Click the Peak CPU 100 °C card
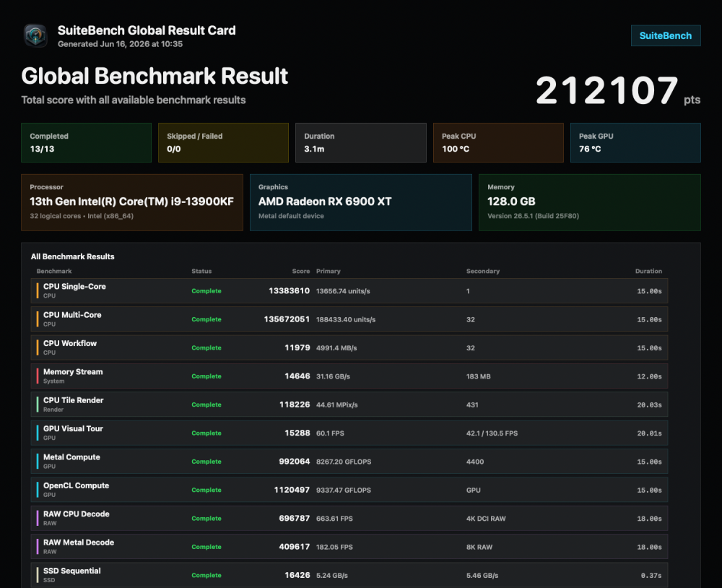 (x=498, y=142)
